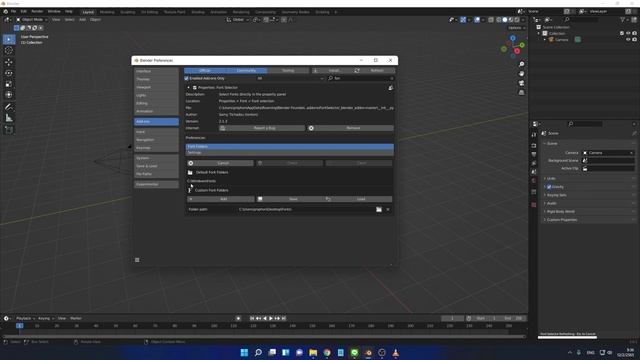Open the World properties tab icon

click(x=534, y=181)
